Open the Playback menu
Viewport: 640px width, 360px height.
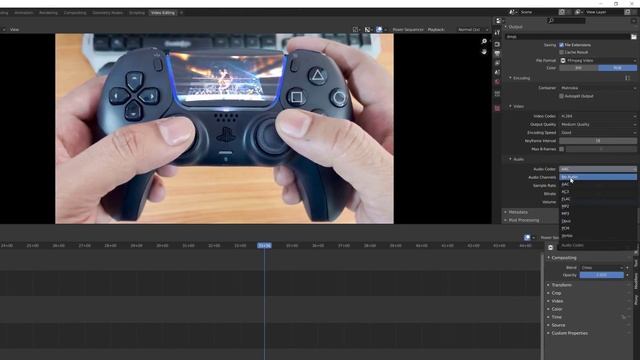click(436, 29)
